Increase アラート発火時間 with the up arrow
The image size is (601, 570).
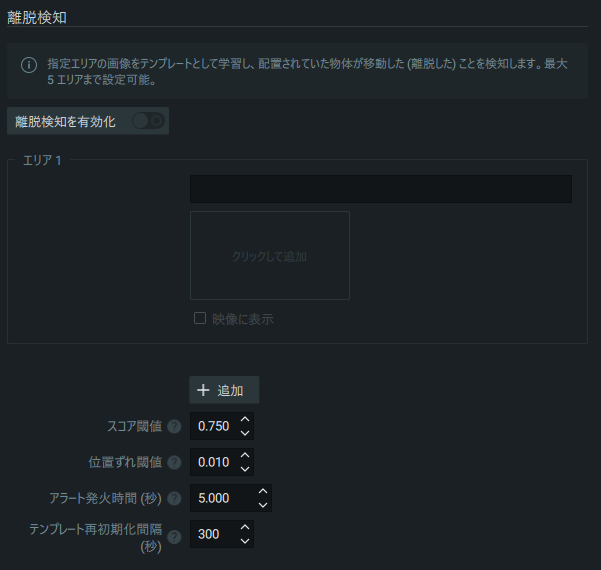263,491
